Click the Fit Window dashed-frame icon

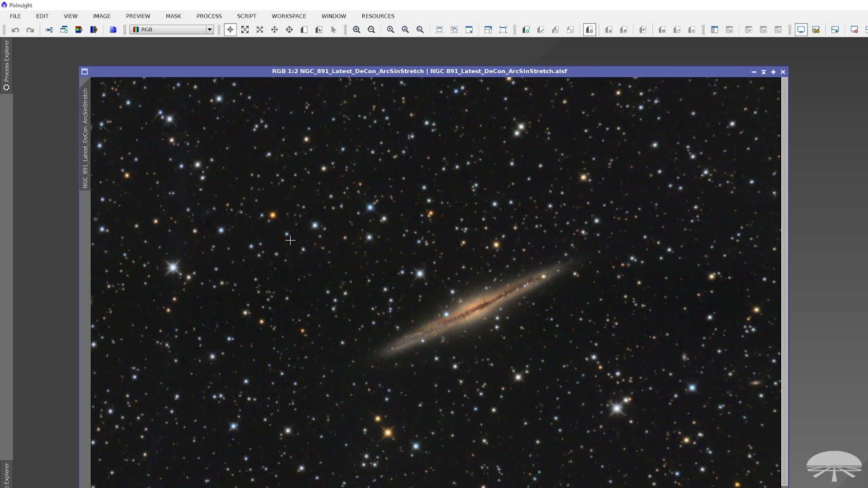[x=439, y=30]
